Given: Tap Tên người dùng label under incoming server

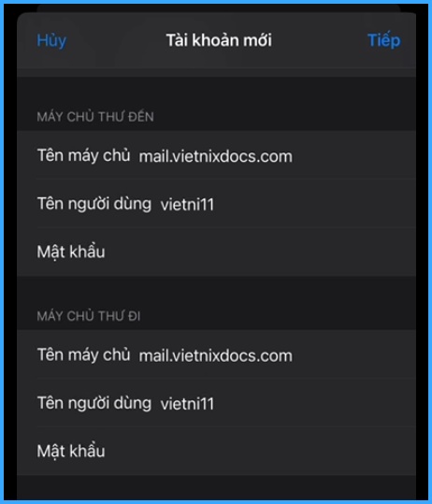Looking at the screenshot, I should tap(94, 204).
